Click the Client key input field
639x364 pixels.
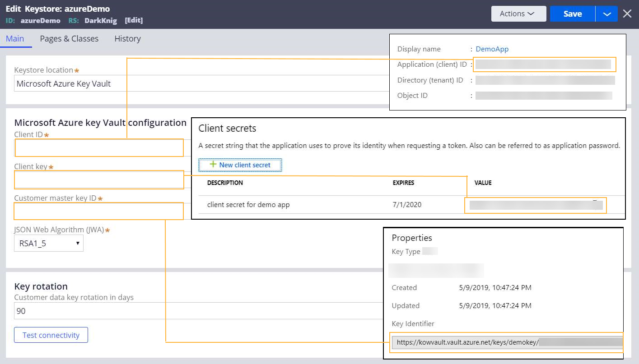coord(99,180)
